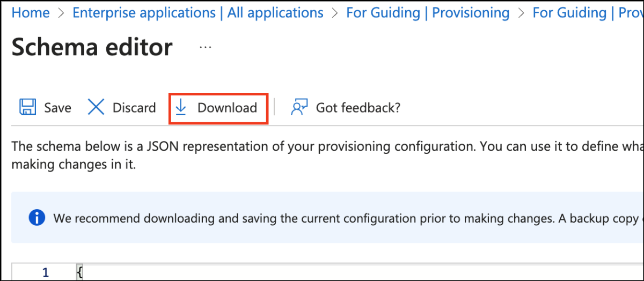Click the Save floppy disk icon
Image resolution: width=644 pixels, height=281 pixels.
click(x=28, y=107)
